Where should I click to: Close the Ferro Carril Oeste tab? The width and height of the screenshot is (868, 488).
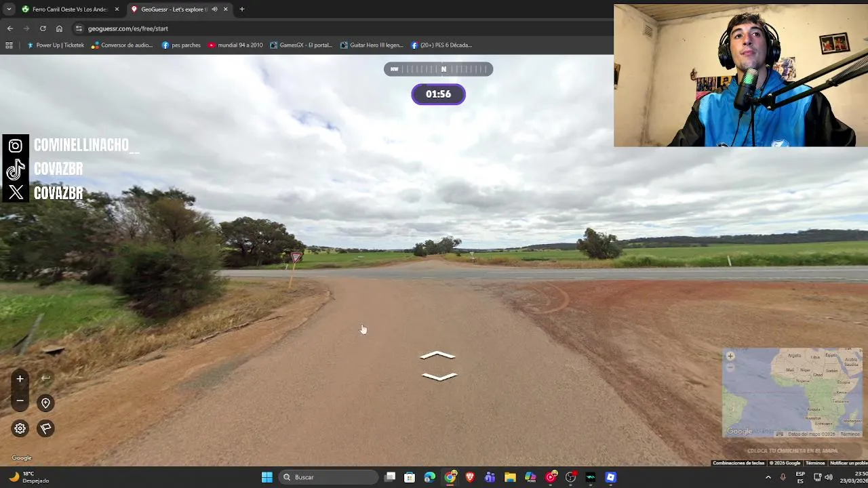[x=117, y=9]
